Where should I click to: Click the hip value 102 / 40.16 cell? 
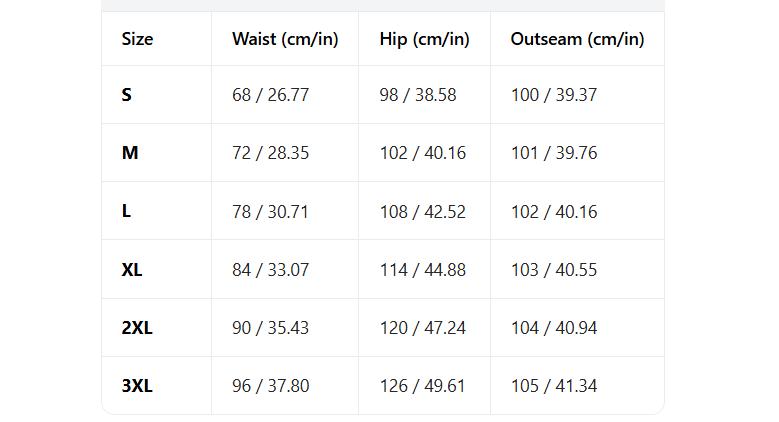tap(422, 153)
